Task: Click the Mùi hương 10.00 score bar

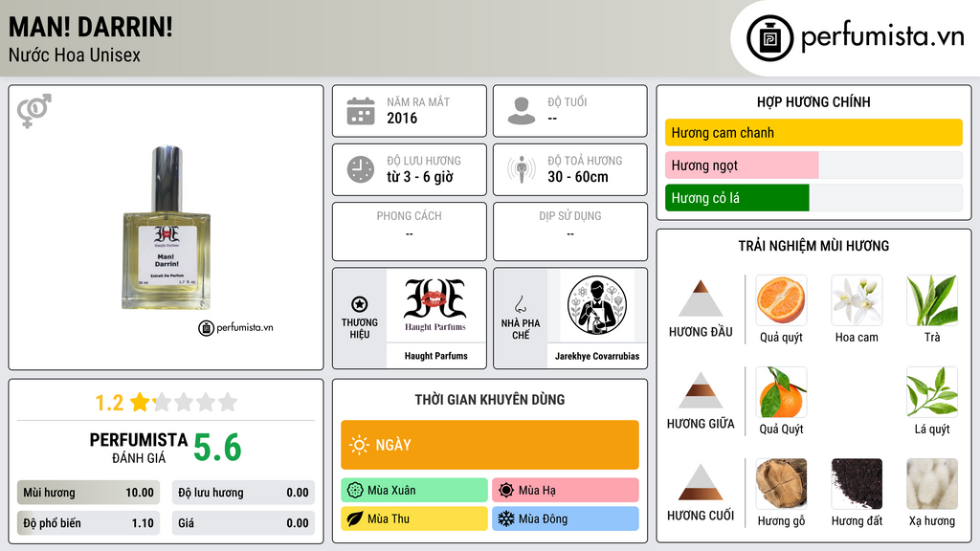Action: click(x=88, y=493)
